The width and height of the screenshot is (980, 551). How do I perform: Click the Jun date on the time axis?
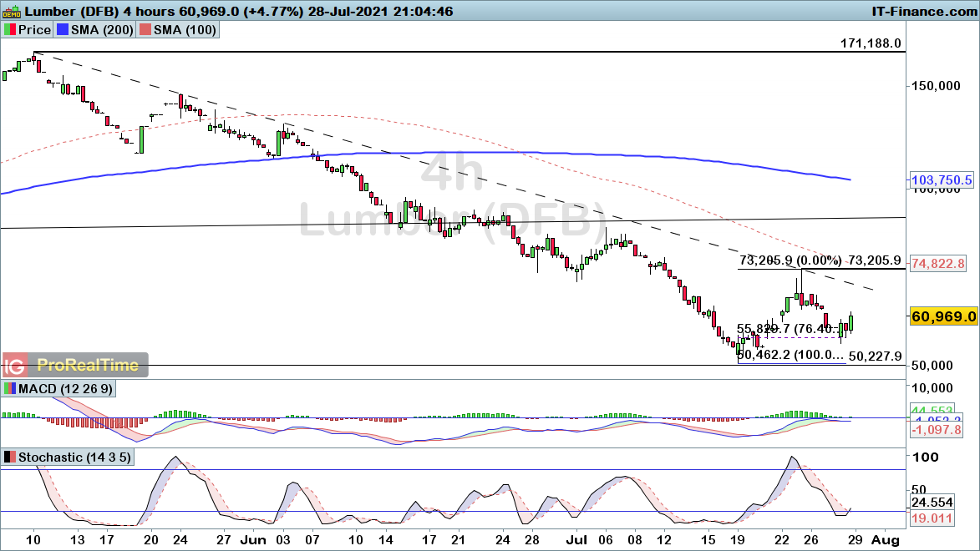[x=253, y=540]
